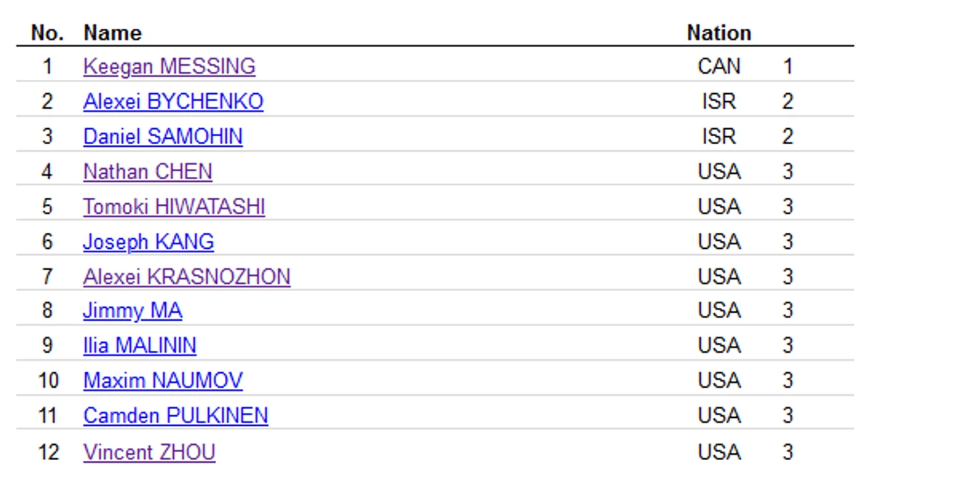Open Keegan MESSING's profile link
Viewport: 980px width, 499px height.
(169, 66)
